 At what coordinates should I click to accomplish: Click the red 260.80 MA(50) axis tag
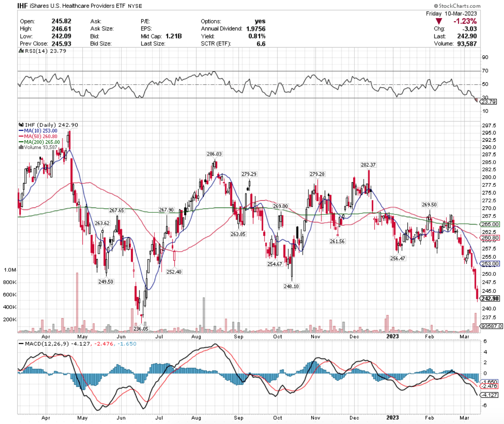490,238
